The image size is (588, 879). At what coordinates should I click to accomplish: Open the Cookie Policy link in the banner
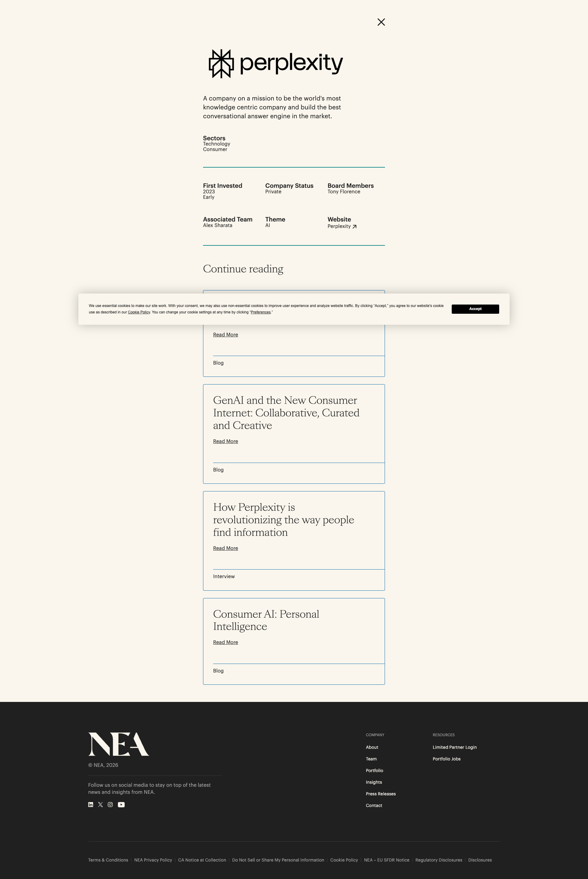(x=139, y=312)
